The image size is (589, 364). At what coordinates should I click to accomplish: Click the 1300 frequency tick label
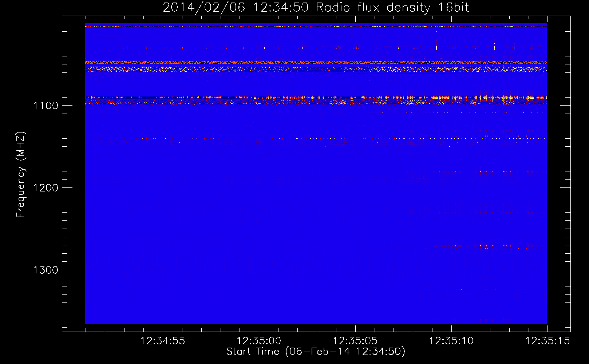(x=46, y=270)
